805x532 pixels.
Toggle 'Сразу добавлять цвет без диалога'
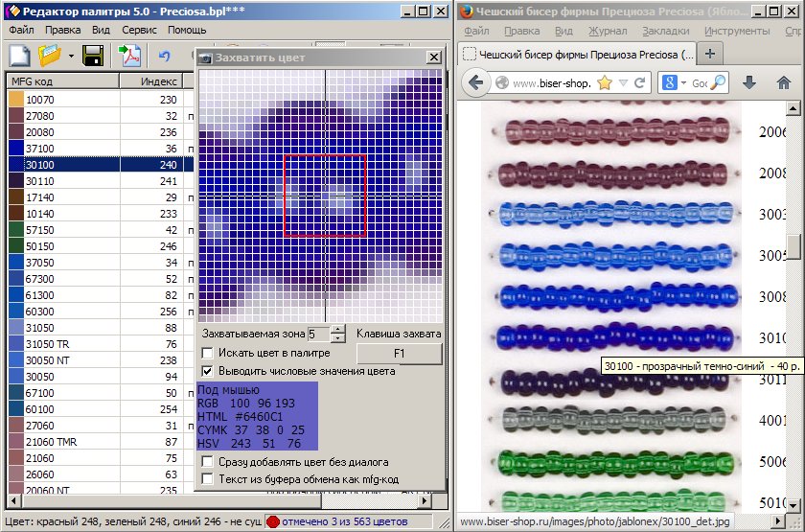tap(208, 461)
